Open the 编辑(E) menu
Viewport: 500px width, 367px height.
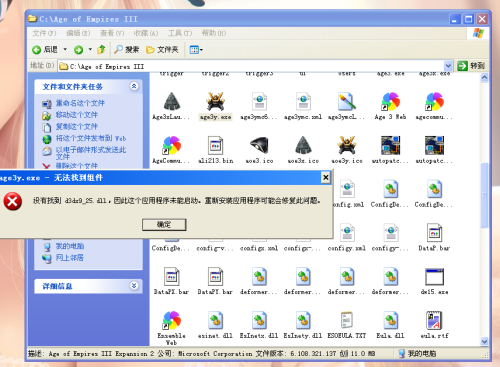(78, 33)
